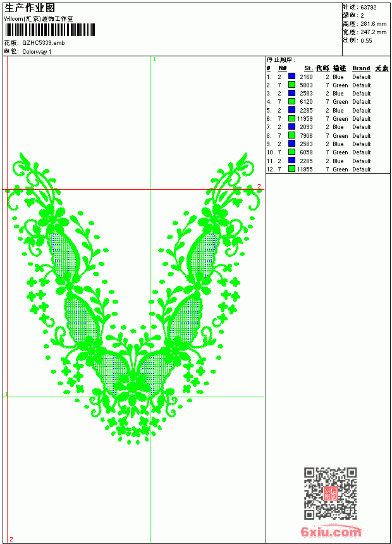
Task: Select the green swatch with 11959 stitches
Action: 291,118
